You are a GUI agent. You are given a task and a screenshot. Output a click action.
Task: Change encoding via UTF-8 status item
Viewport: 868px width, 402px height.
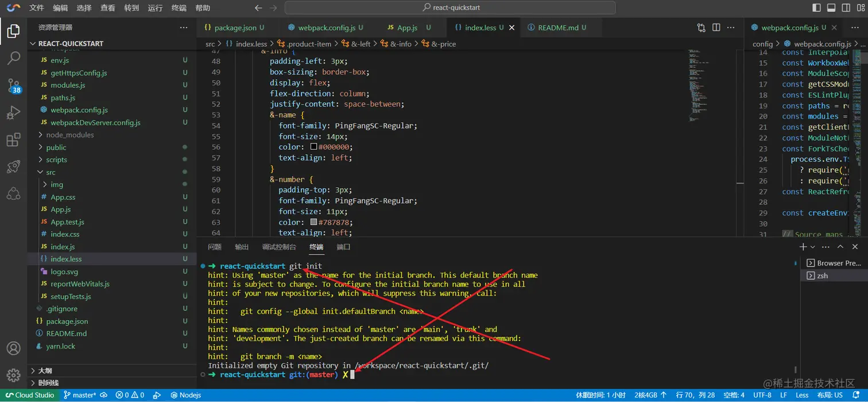(762, 395)
